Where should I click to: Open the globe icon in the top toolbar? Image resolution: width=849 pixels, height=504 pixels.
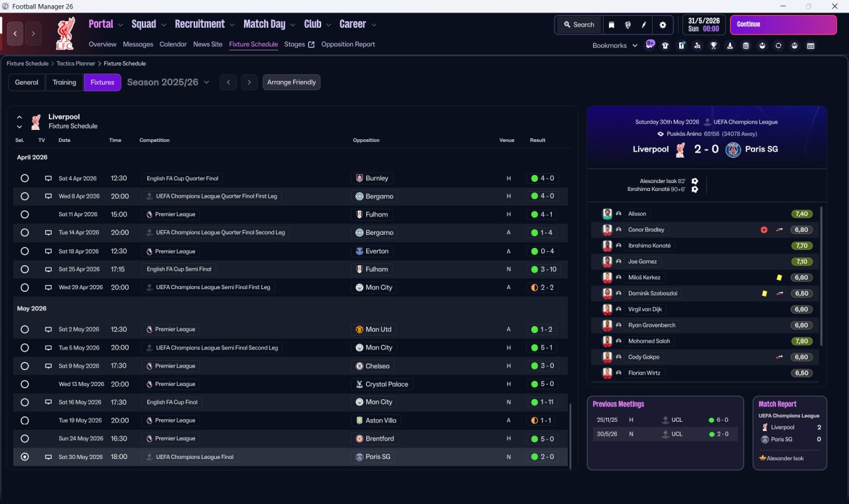[627, 25]
